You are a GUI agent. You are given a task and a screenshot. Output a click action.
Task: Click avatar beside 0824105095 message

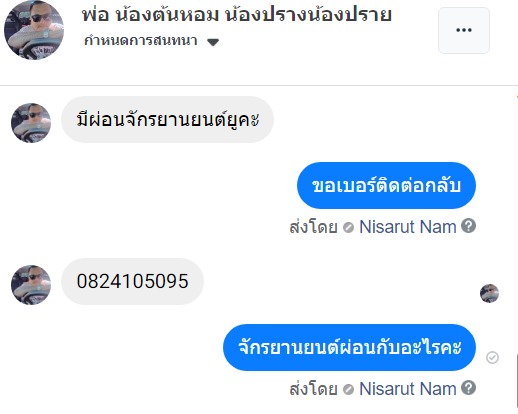coord(31,285)
